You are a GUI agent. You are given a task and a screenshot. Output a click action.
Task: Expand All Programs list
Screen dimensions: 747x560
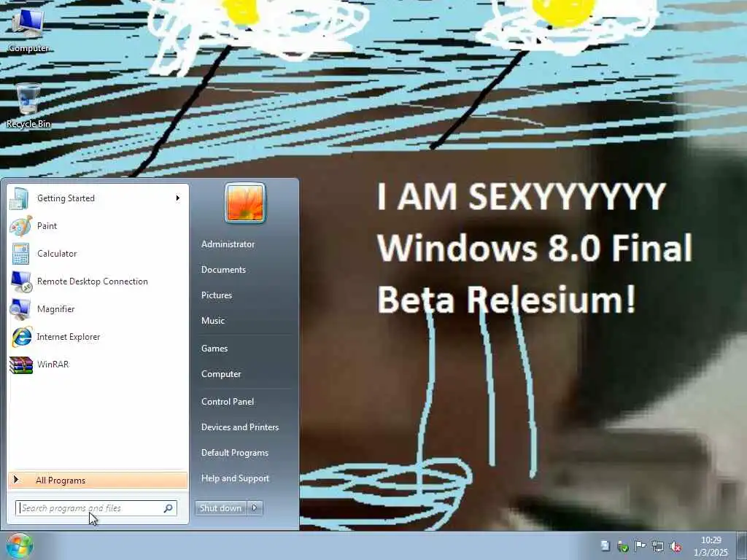[98, 480]
